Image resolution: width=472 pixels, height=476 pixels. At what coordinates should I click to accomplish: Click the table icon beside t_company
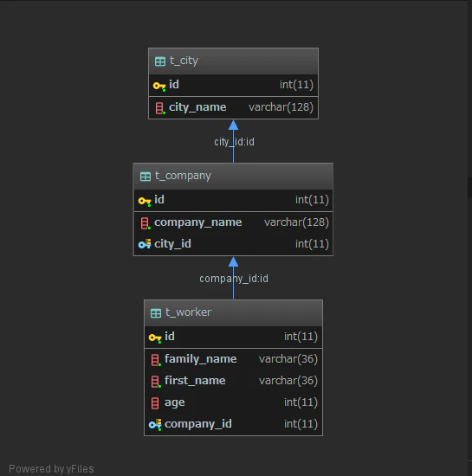tap(145, 177)
